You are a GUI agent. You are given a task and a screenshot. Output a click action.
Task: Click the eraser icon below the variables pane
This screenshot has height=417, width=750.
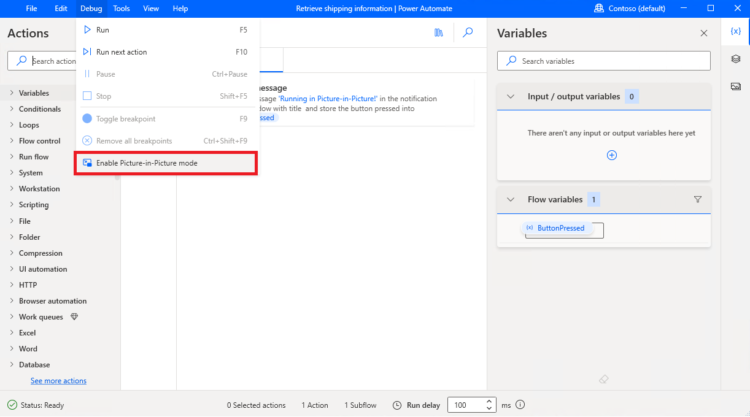(x=604, y=379)
